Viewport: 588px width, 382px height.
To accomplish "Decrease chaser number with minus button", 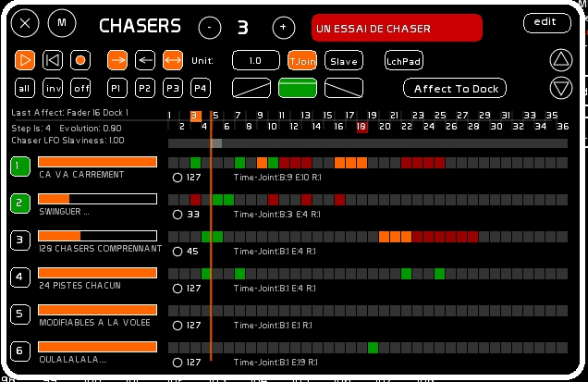I will tap(210, 28).
